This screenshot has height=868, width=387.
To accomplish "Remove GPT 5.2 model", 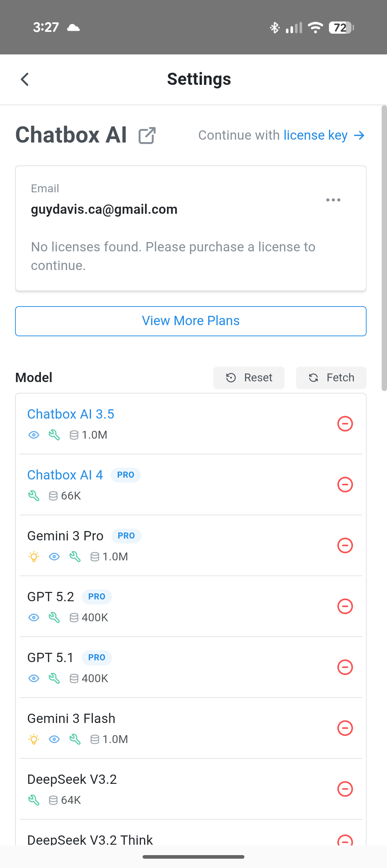I will click(x=345, y=607).
